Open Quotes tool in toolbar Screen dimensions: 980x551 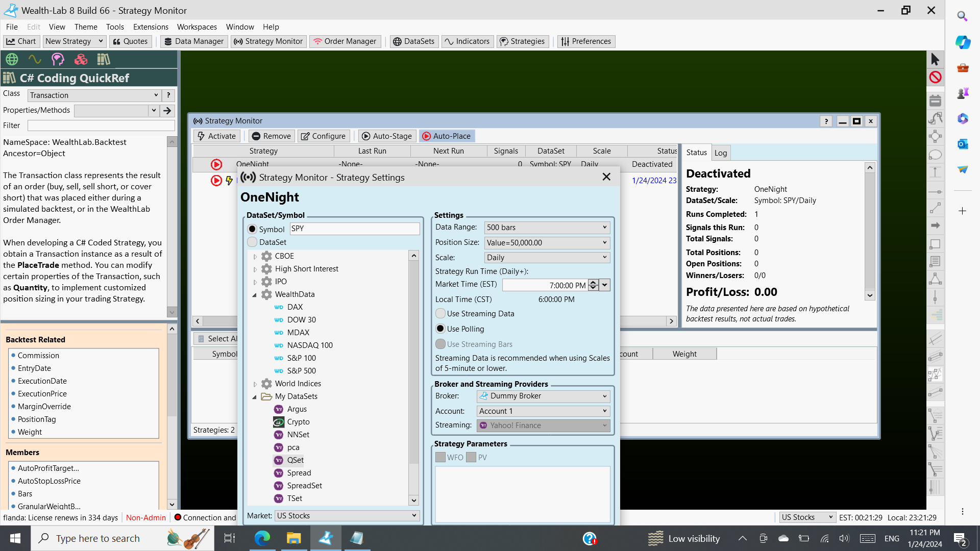pos(131,41)
